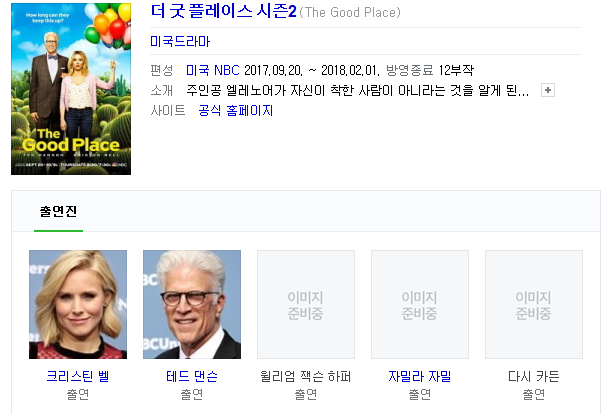
Task: Click placeholder image above 윌리엄 잭슨 하퍼
Action: (306, 305)
